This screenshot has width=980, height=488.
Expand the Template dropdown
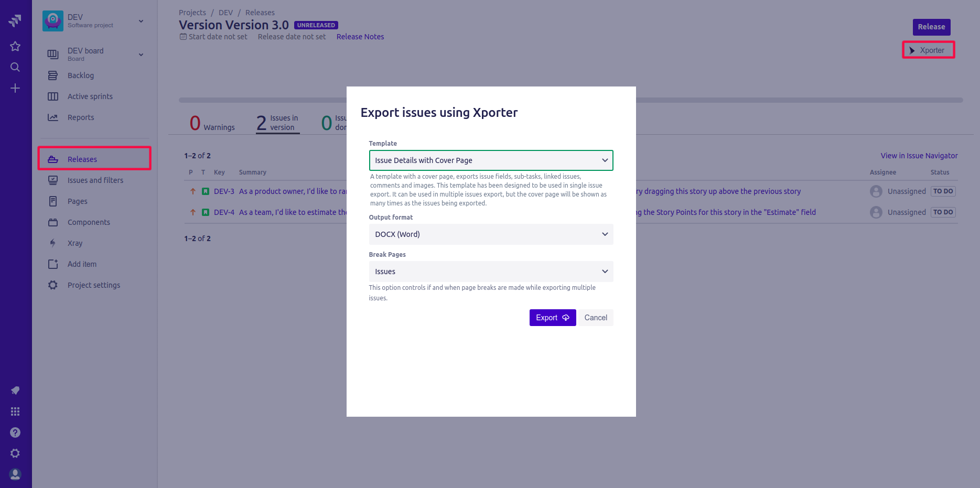tap(491, 160)
